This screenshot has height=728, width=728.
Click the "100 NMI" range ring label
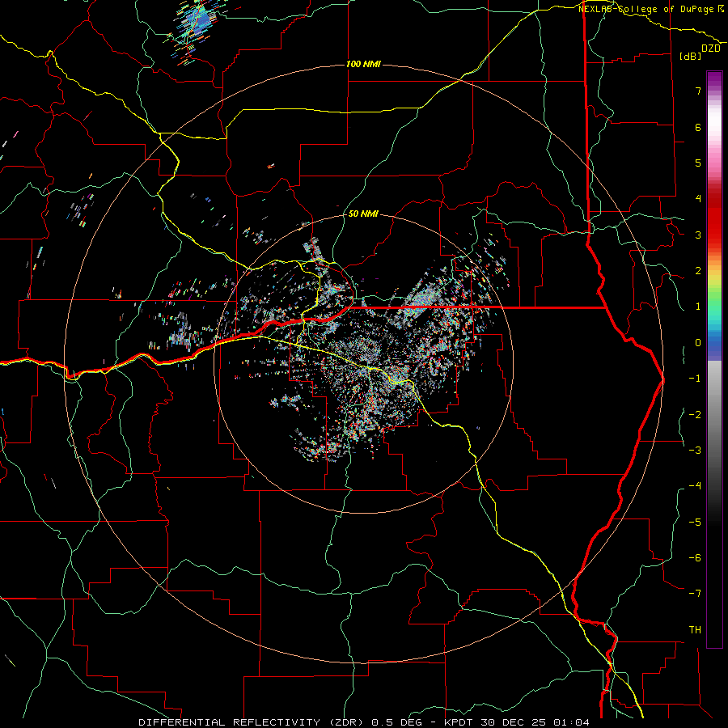pyautogui.click(x=363, y=64)
